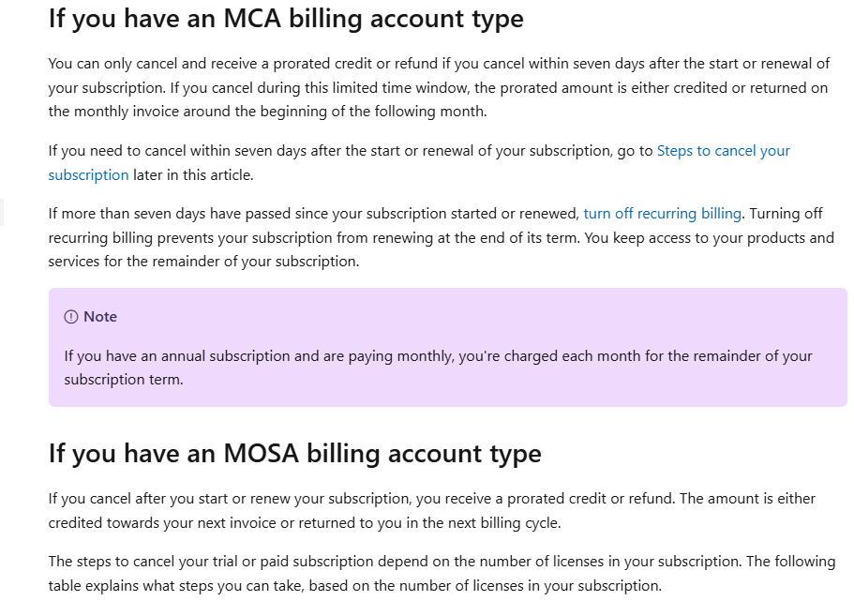The image size is (854, 616).
Task: Follow the "turn off recurring billing" link
Action: tap(662, 214)
